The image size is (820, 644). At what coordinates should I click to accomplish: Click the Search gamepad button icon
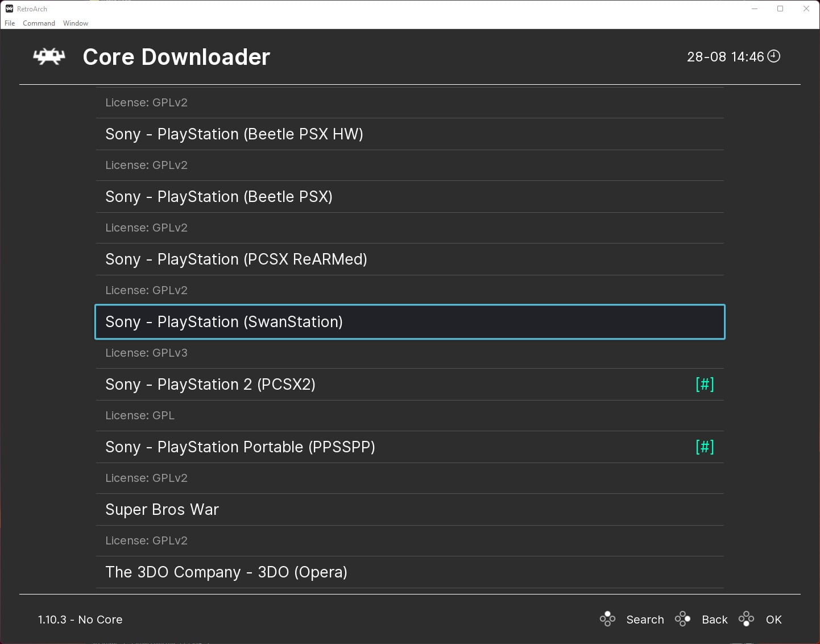point(607,618)
